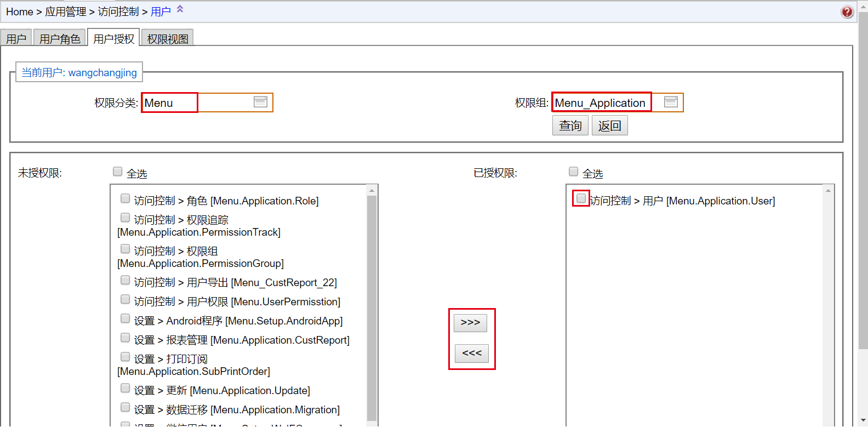The width and height of the screenshot is (868, 427).
Task: Check 全选 for 已授权限 list
Action: tap(573, 172)
